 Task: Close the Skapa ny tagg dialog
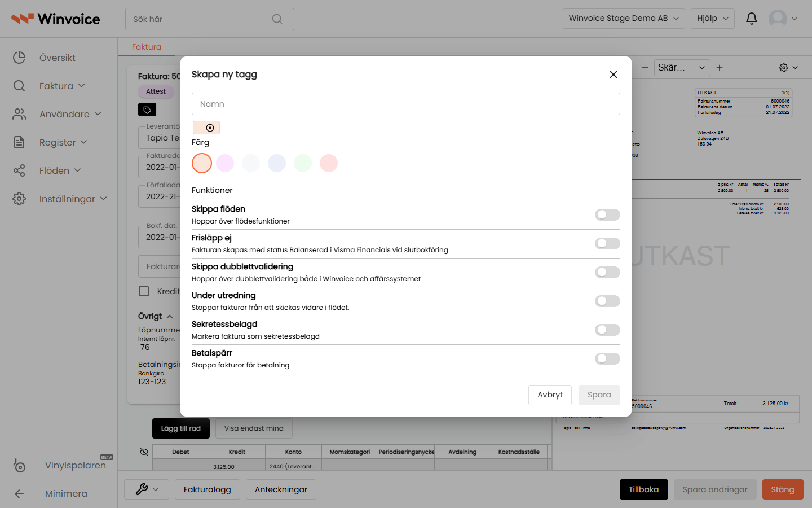point(614,75)
